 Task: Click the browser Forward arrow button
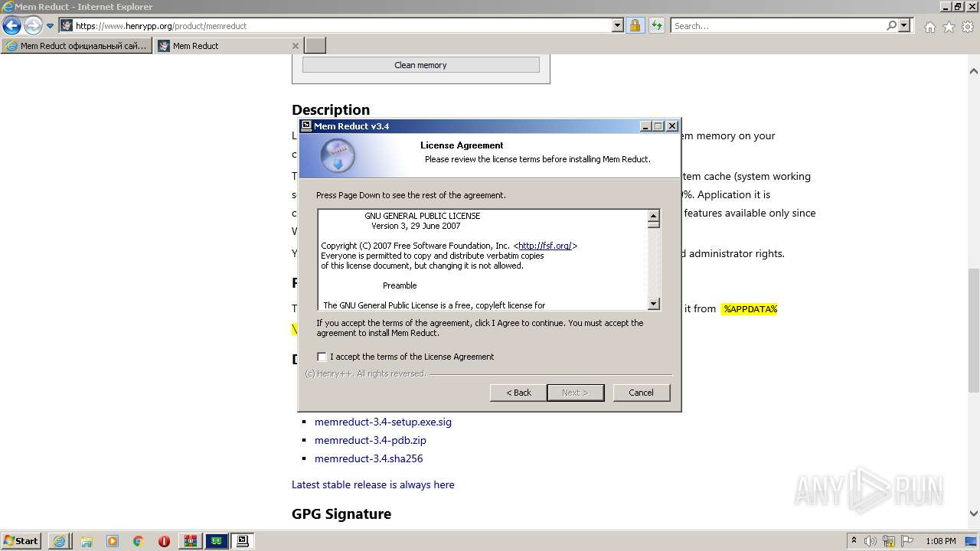pos(33,25)
